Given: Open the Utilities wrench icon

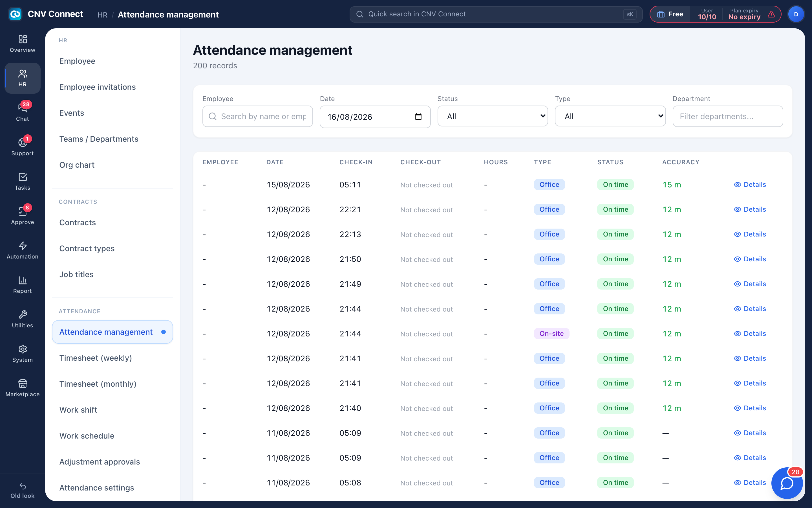Looking at the screenshot, I should [x=23, y=319].
